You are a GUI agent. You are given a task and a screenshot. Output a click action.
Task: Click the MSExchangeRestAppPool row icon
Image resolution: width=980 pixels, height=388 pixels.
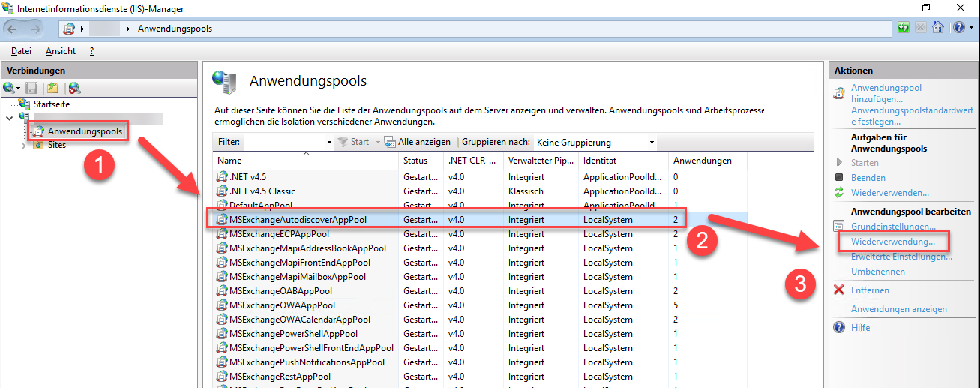pos(222,377)
